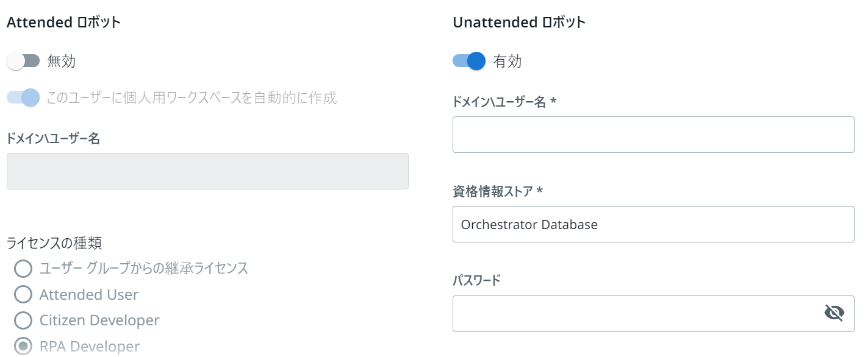Image resolution: width=868 pixels, height=357 pixels.
Task: Click the Attended ロボット section heading
Action: (x=63, y=23)
